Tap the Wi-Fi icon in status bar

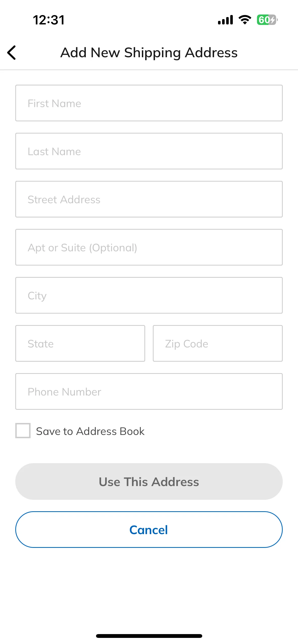click(x=245, y=20)
